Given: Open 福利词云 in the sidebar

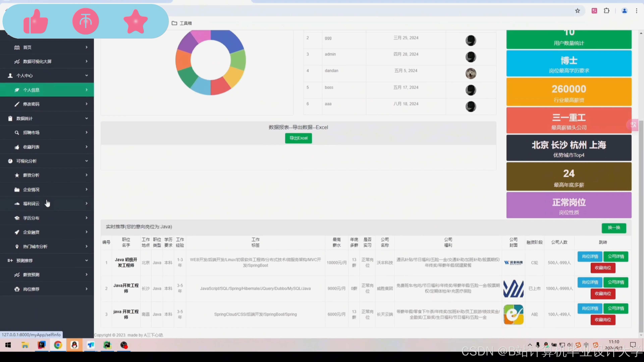Looking at the screenshot, I should click(x=31, y=204).
